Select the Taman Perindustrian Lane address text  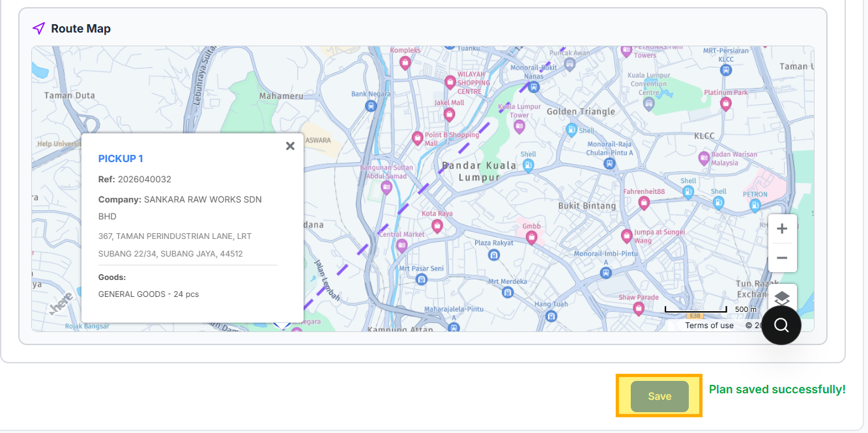[175, 245]
